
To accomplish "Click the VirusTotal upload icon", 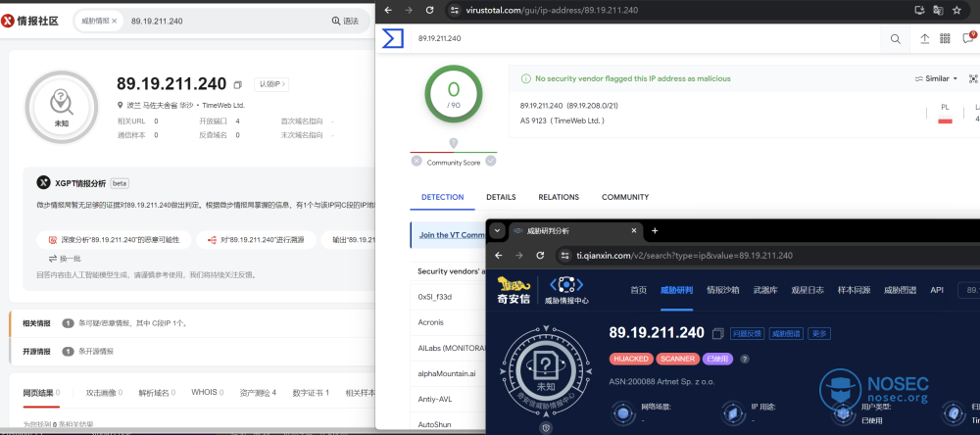I will click(925, 39).
